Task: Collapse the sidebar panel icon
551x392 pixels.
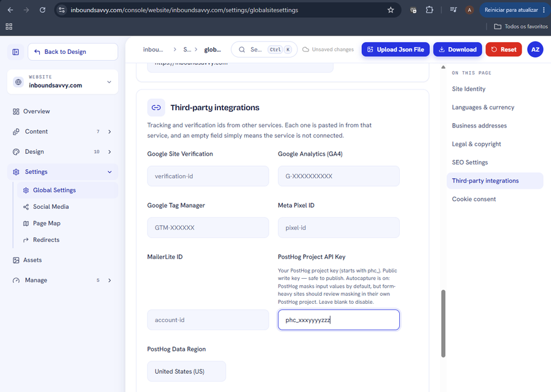Action: pyautogui.click(x=16, y=52)
